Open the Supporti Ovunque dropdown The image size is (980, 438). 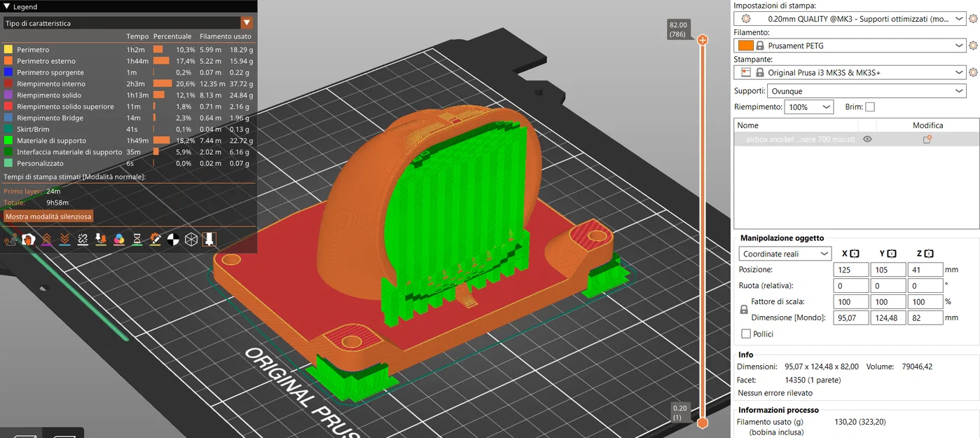click(x=867, y=91)
